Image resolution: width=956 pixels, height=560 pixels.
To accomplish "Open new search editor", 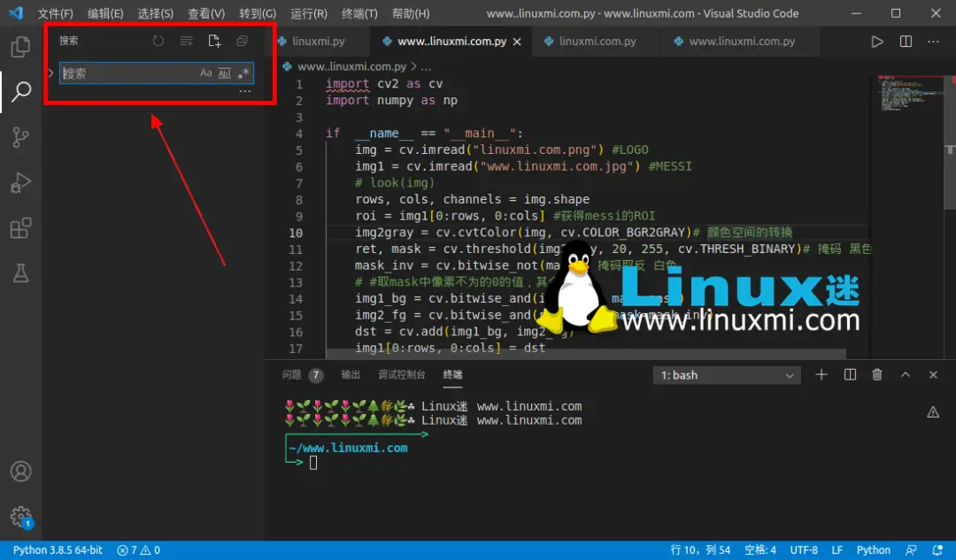I will click(214, 41).
